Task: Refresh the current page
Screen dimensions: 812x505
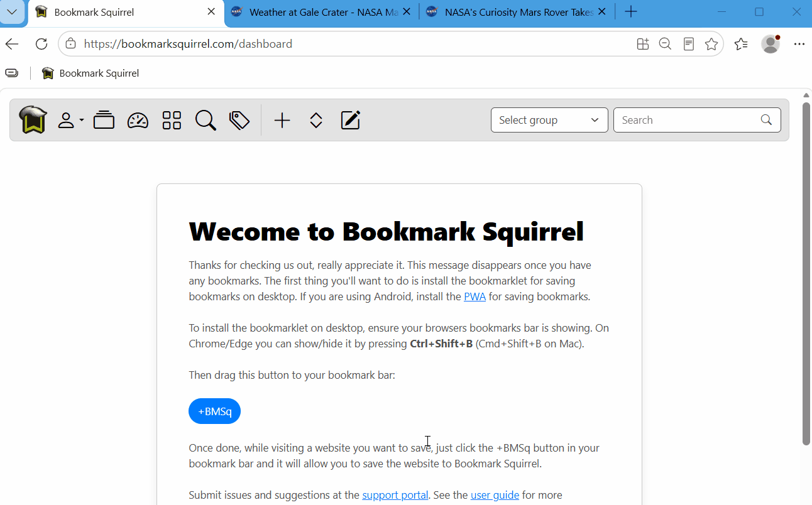Action: 41,44
